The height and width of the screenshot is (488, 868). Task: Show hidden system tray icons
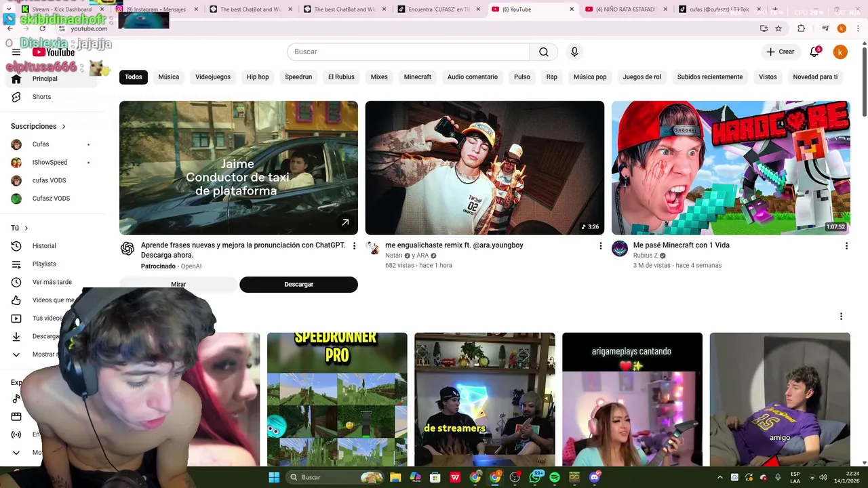[x=720, y=477]
